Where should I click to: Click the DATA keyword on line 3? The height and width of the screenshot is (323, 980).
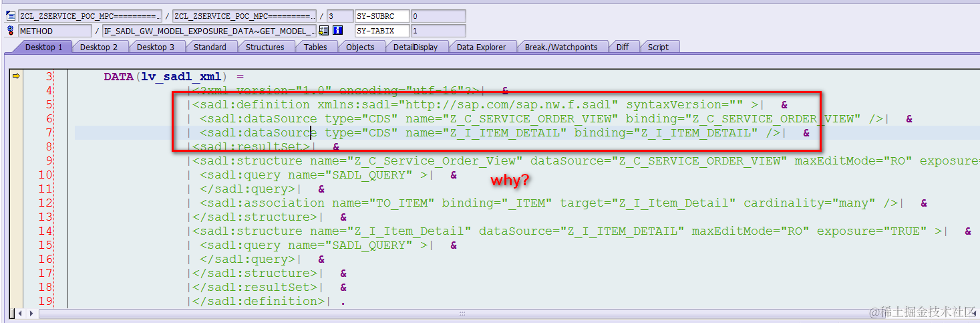pos(120,77)
